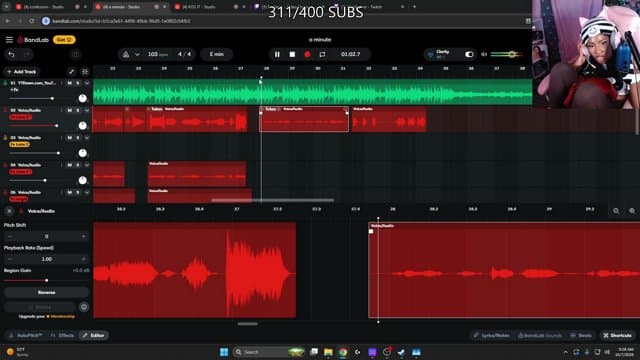Pause playback

pyautogui.click(x=277, y=54)
